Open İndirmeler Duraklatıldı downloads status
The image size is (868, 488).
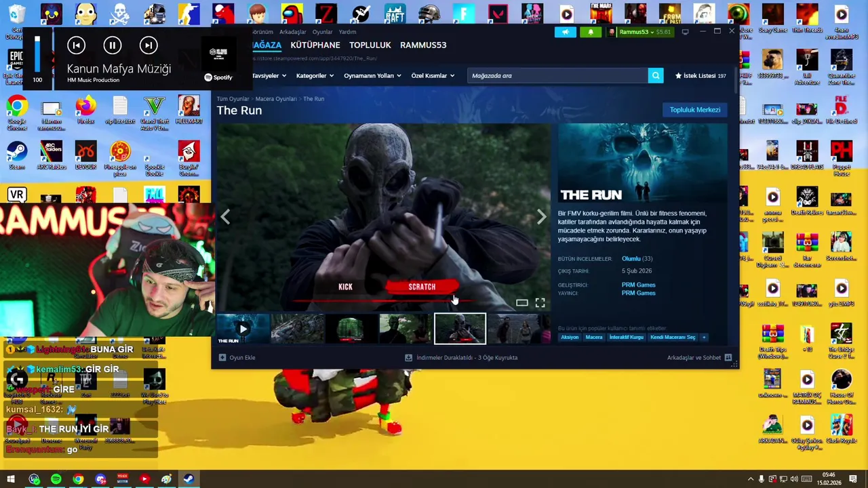461,358
